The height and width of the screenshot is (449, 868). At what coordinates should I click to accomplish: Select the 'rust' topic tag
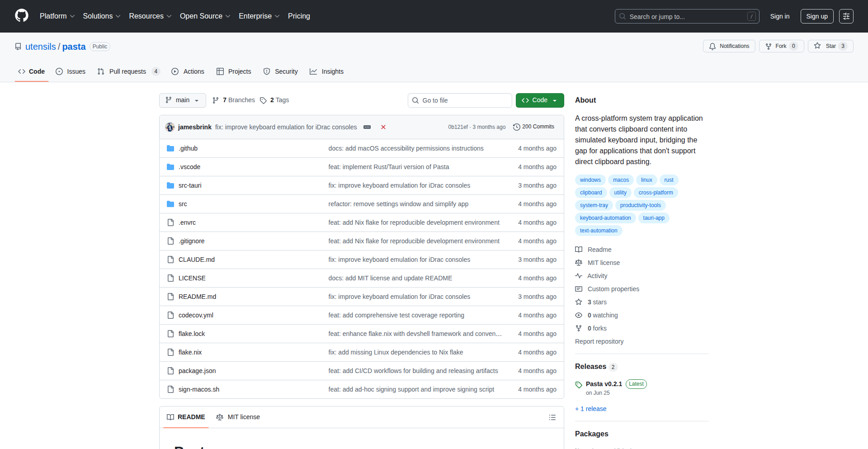[x=669, y=180]
